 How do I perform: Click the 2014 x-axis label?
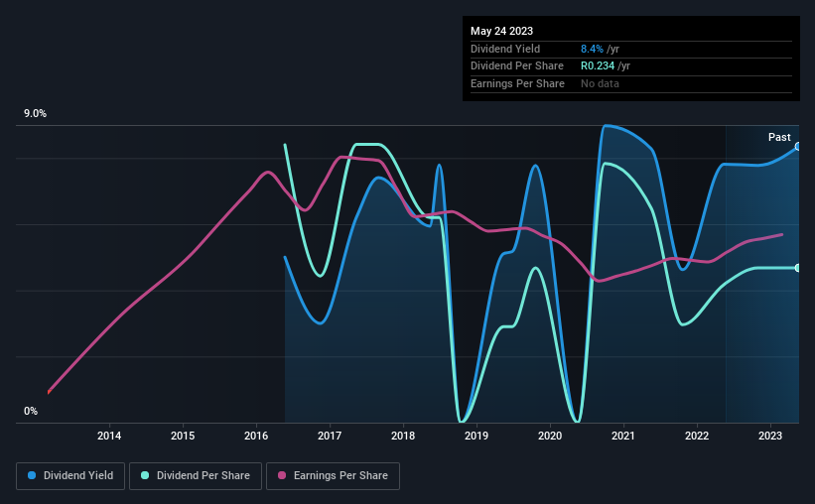point(109,436)
